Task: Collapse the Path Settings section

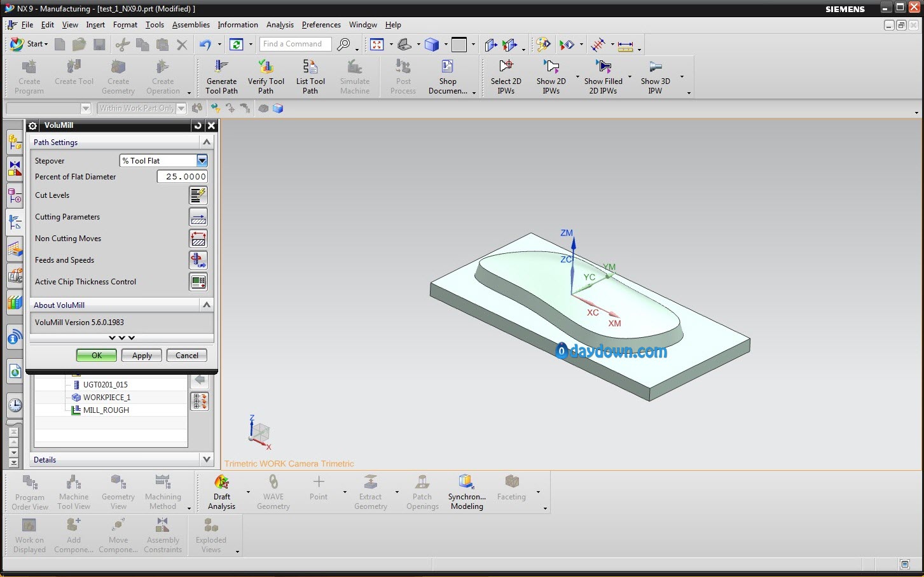Action: pos(207,142)
